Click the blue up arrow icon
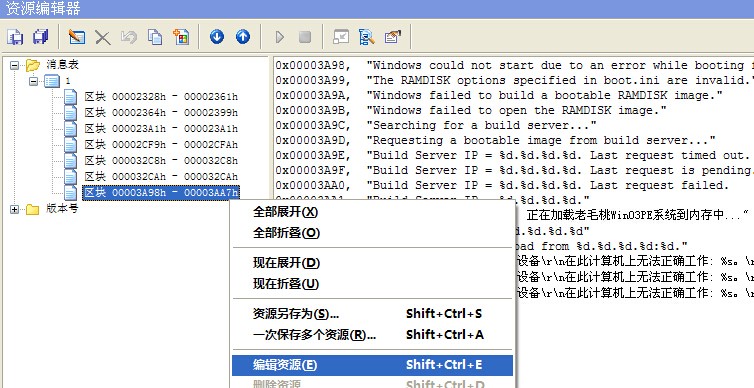 point(243,37)
